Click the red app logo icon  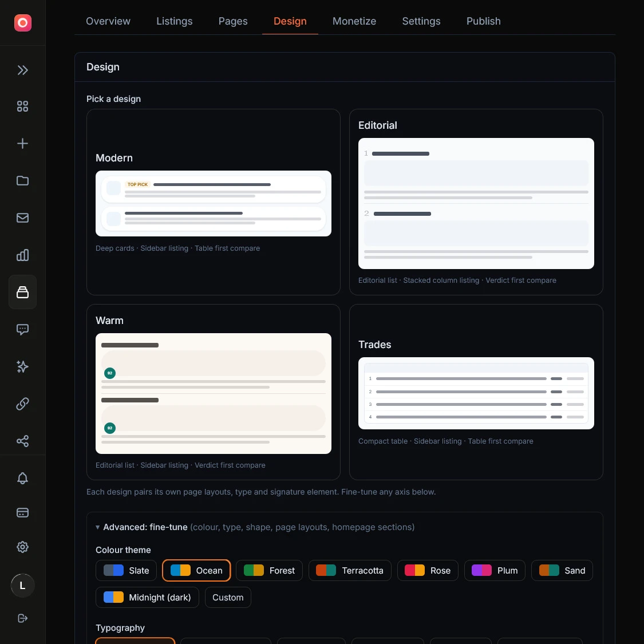22,22
